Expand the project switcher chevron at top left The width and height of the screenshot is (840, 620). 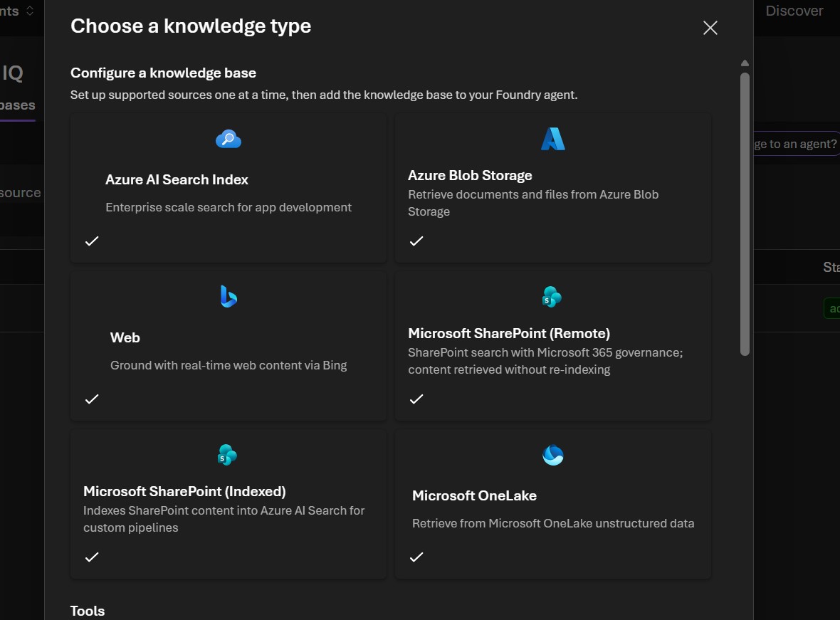30,11
